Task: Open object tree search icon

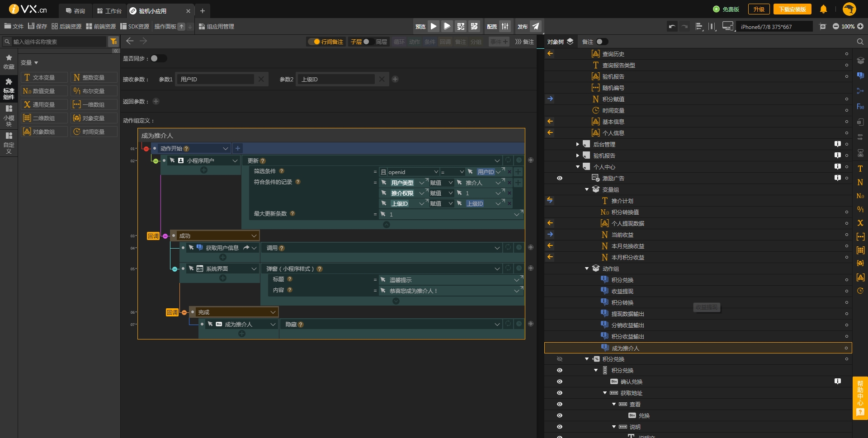Action: pyautogui.click(x=860, y=42)
